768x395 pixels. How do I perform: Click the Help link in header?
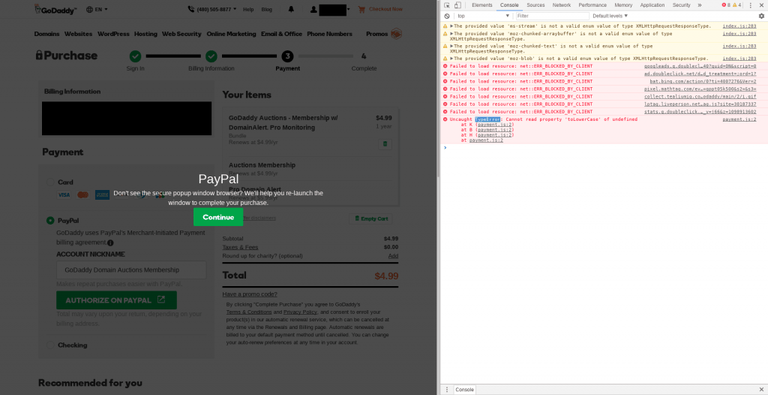tap(248, 9)
